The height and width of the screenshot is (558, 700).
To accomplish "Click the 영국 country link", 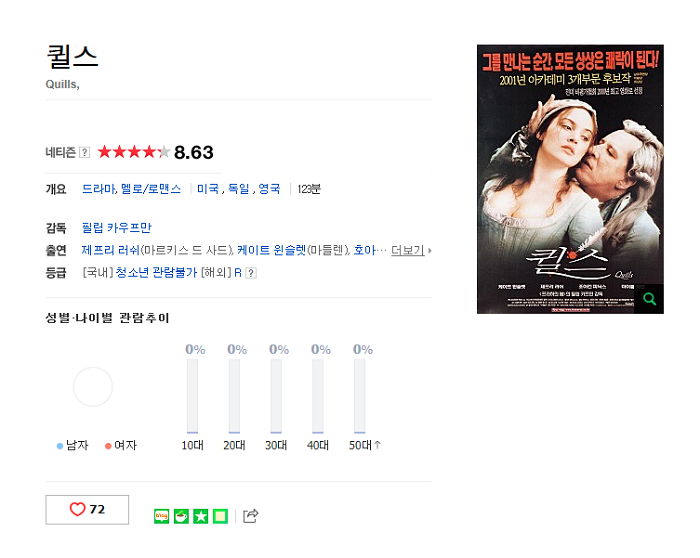I will point(269,189).
